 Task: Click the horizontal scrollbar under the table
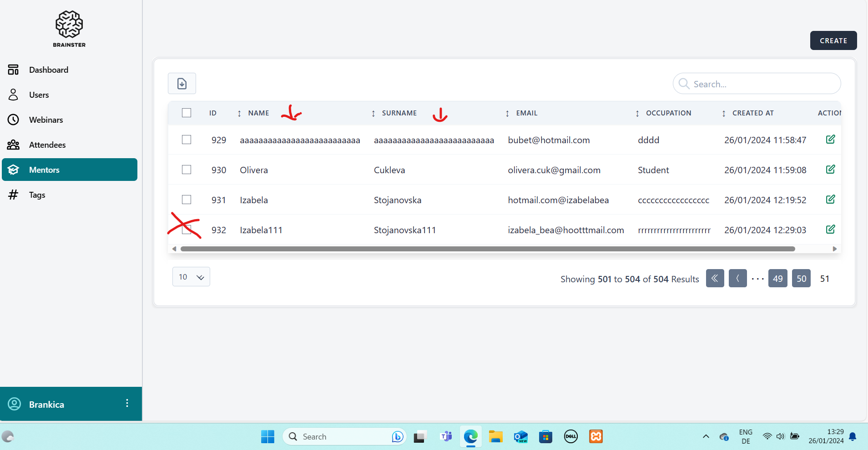[487, 249]
